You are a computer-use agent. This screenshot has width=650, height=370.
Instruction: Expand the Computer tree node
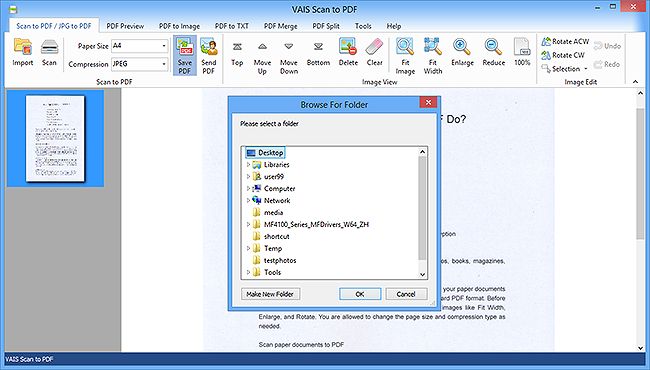tap(248, 189)
